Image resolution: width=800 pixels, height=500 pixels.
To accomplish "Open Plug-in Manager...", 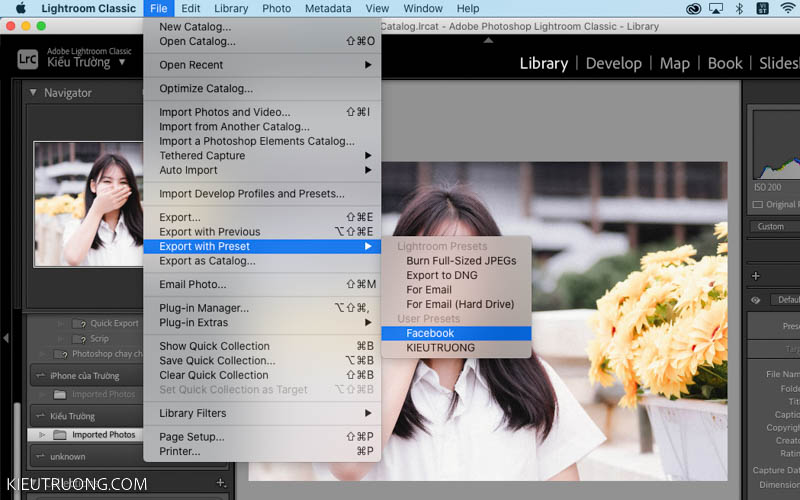I will 262,308.
